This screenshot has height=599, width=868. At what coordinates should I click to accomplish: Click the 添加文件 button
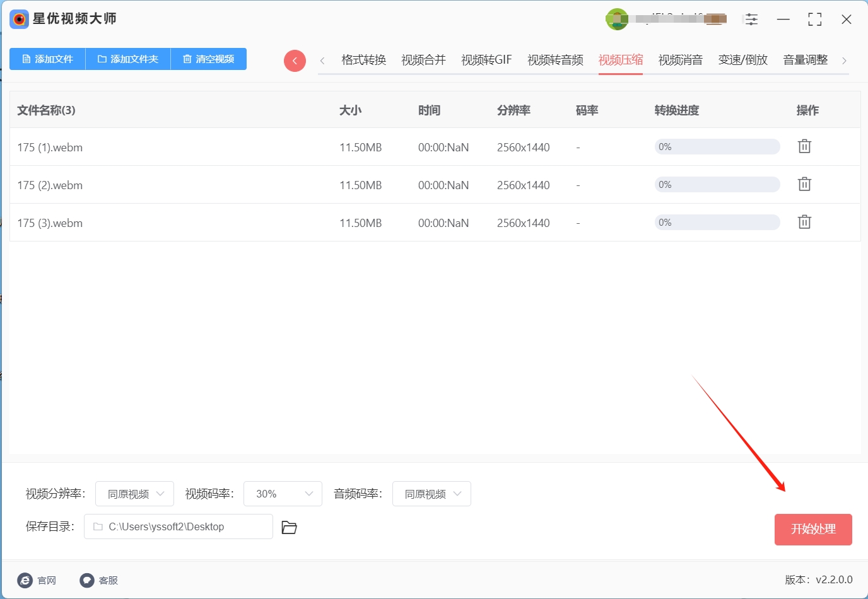pos(47,59)
